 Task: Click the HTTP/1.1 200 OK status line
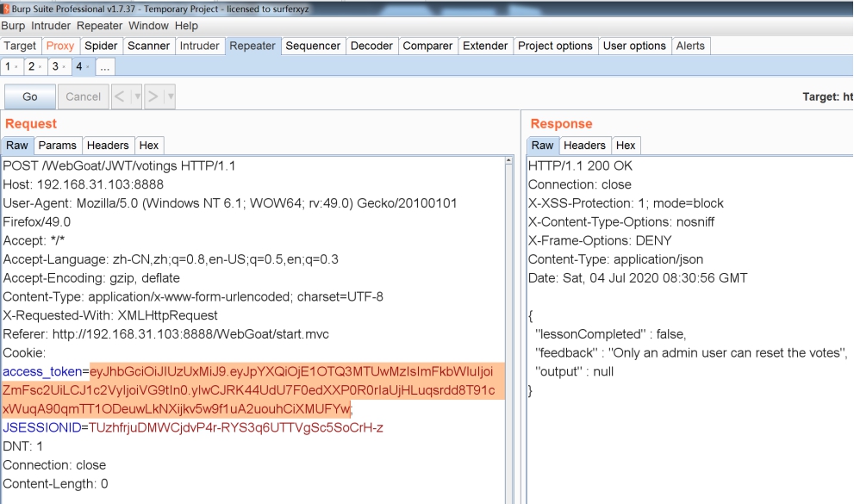[580, 166]
